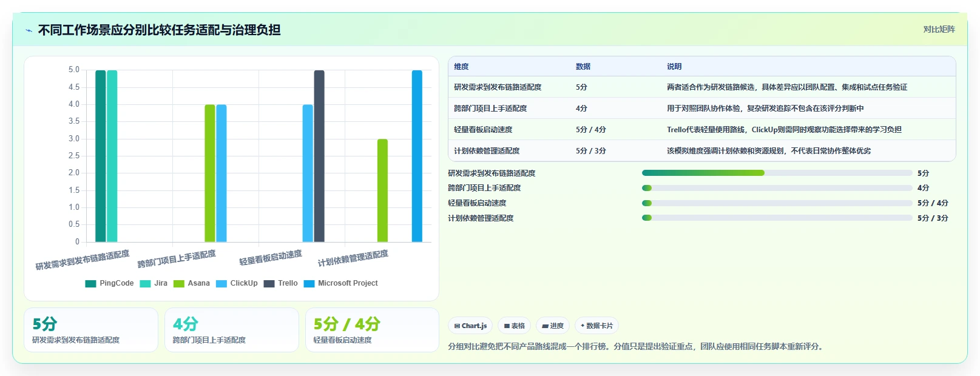The height and width of the screenshot is (376, 980).
Task: Click the 5分 value beside the 研发需求到发布链路适配度 progress bar
Action: click(x=923, y=173)
